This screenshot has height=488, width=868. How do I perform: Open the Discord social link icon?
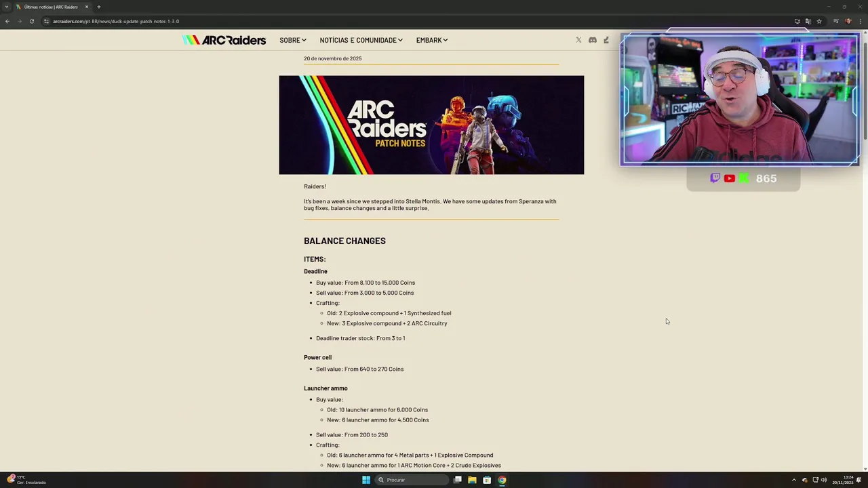pos(593,40)
